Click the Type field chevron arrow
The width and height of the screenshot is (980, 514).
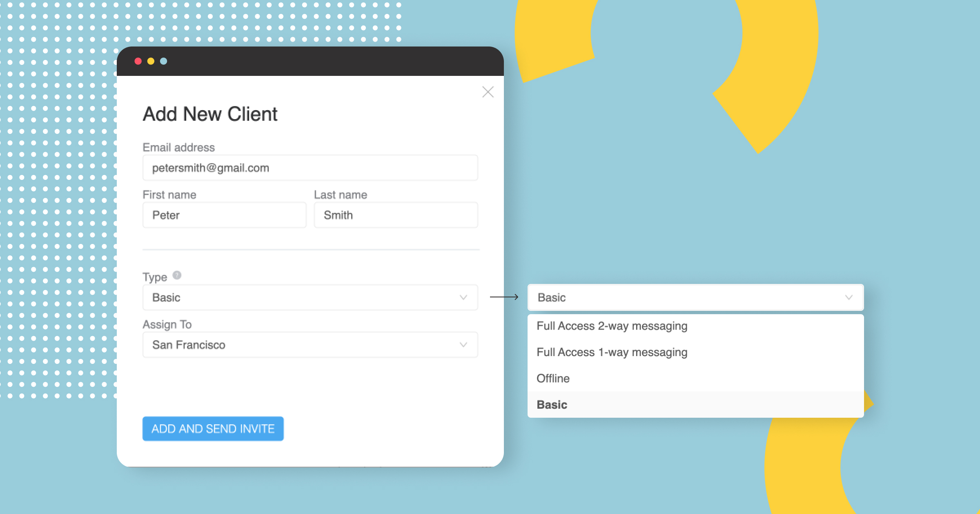(x=463, y=297)
